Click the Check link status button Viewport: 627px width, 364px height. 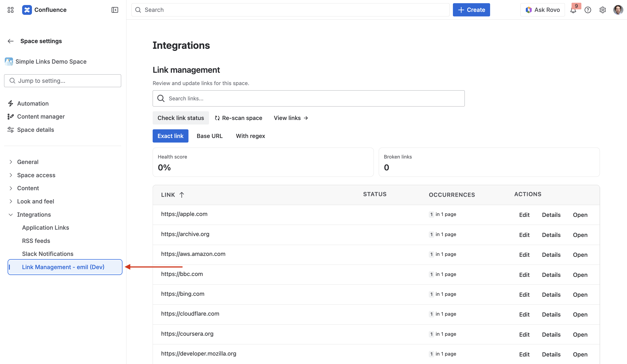[x=181, y=118]
